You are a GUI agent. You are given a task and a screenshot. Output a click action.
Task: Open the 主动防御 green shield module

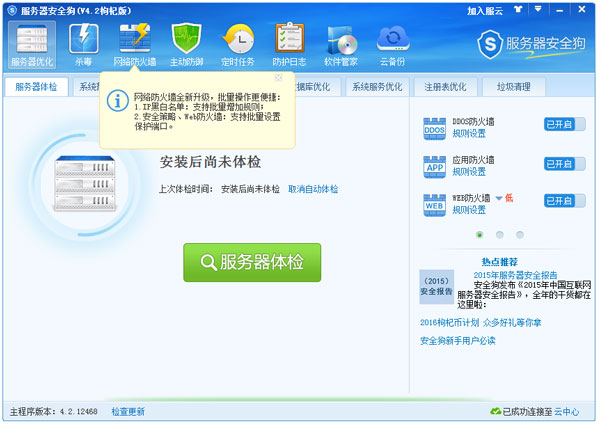pyautogui.click(x=186, y=45)
